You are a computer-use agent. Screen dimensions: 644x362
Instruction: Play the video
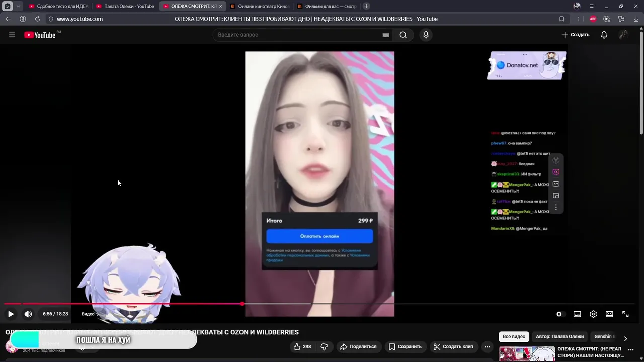point(11,314)
